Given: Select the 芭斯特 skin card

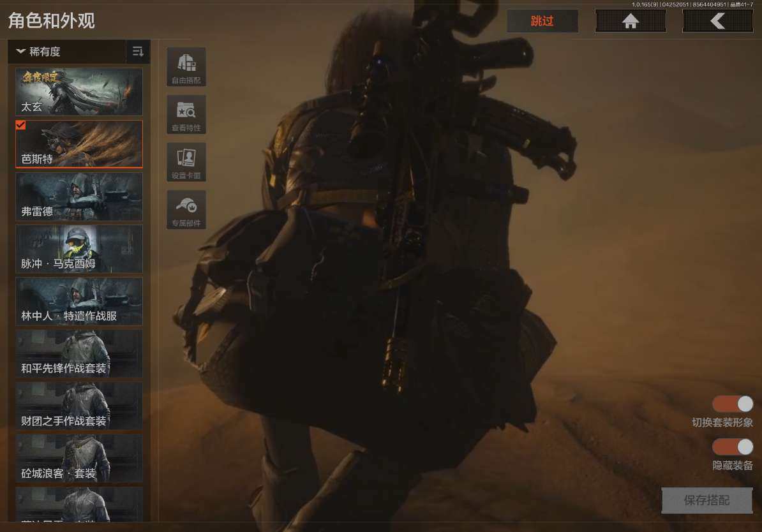Looking at the screenshot, I should [x=79, y=144].
